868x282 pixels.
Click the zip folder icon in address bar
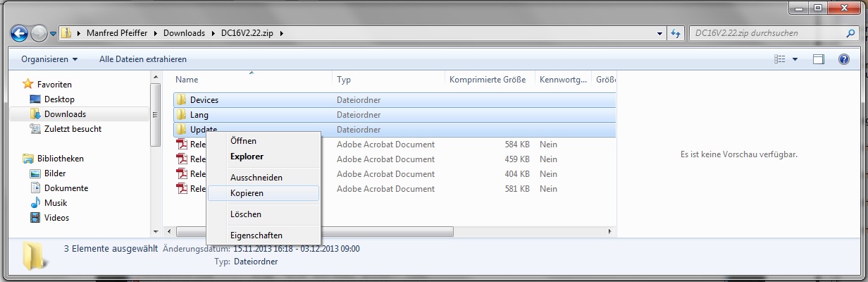(66, 32)
